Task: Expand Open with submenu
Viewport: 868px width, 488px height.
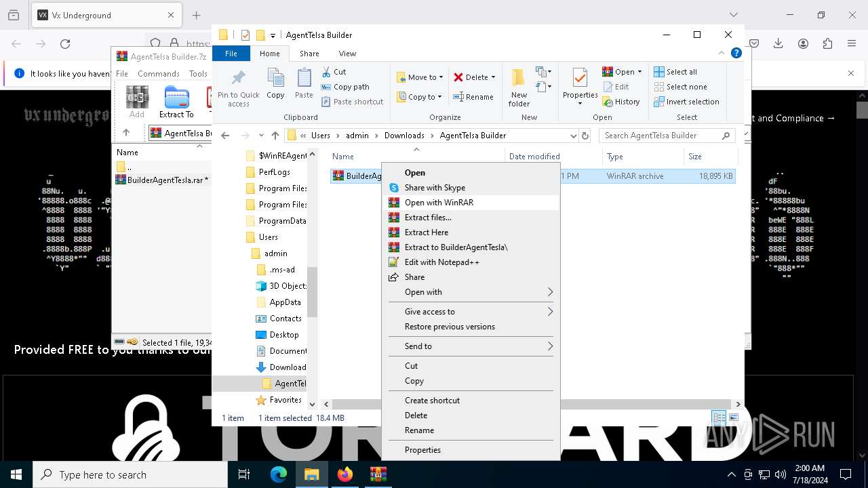Action: click(471, 292)
